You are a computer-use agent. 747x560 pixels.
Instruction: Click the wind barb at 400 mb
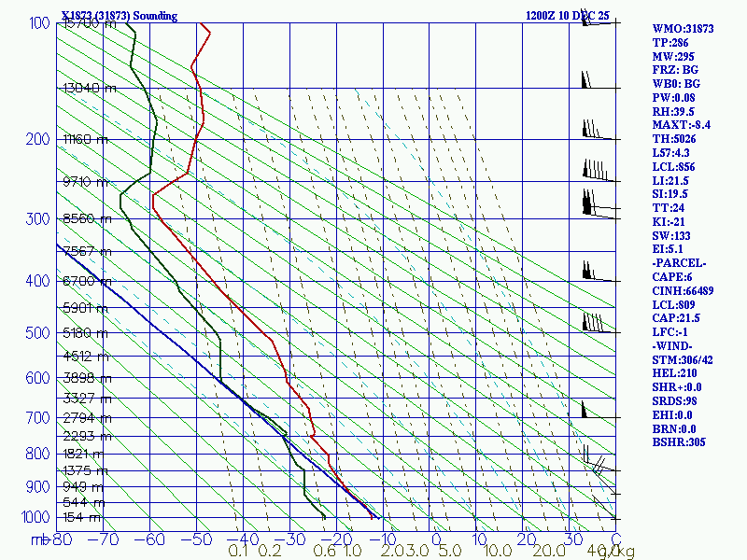click(x=600, y=272)
